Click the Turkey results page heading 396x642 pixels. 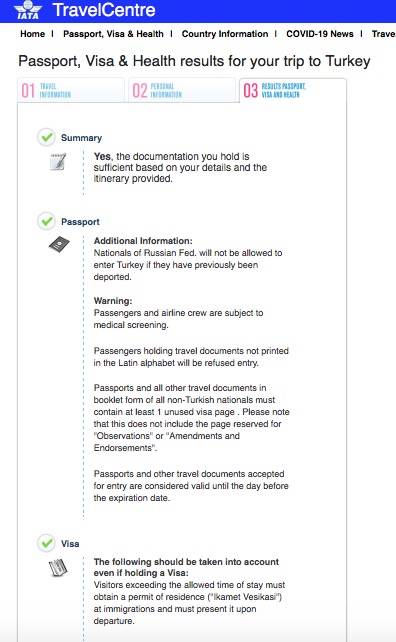[x=194, y=61]
